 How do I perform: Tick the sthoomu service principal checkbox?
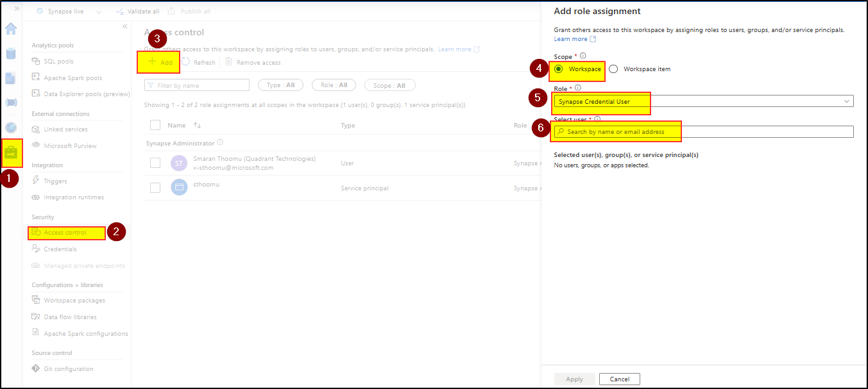[x=155, y=188]
